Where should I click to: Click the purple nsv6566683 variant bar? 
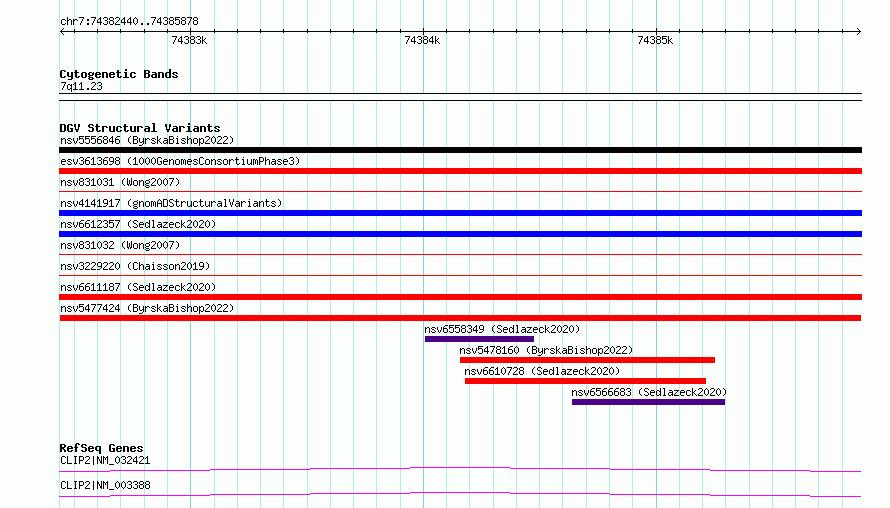[x=648, y=402]
